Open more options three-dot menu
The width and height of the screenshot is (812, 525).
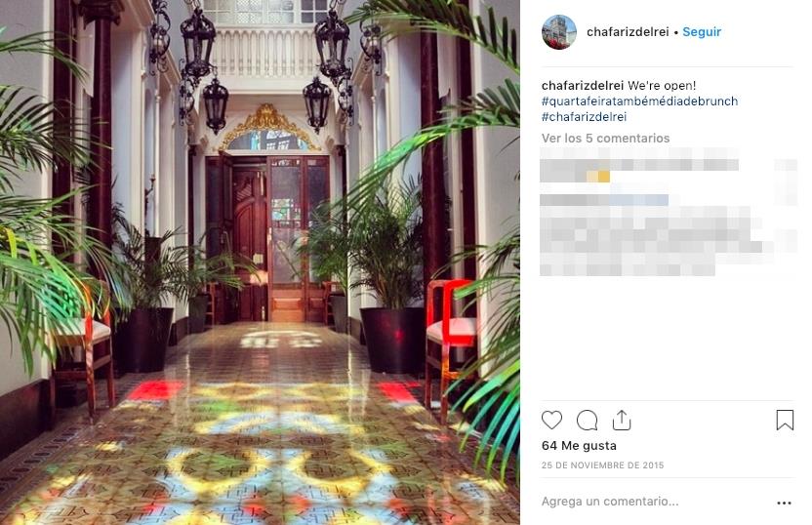pos(784,503)
